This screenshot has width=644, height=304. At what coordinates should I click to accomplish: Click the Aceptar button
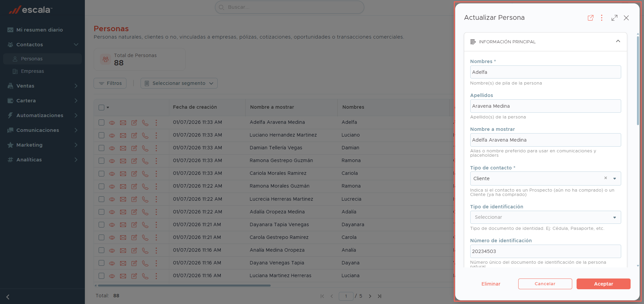603,284
